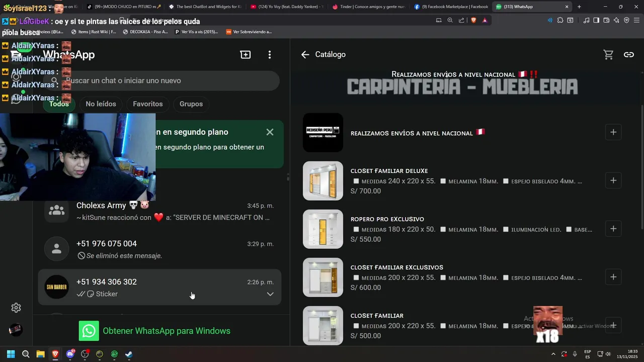Open Ver Vis a vis (2015) bookmark

pyautogui.click(x=196, y=32)
